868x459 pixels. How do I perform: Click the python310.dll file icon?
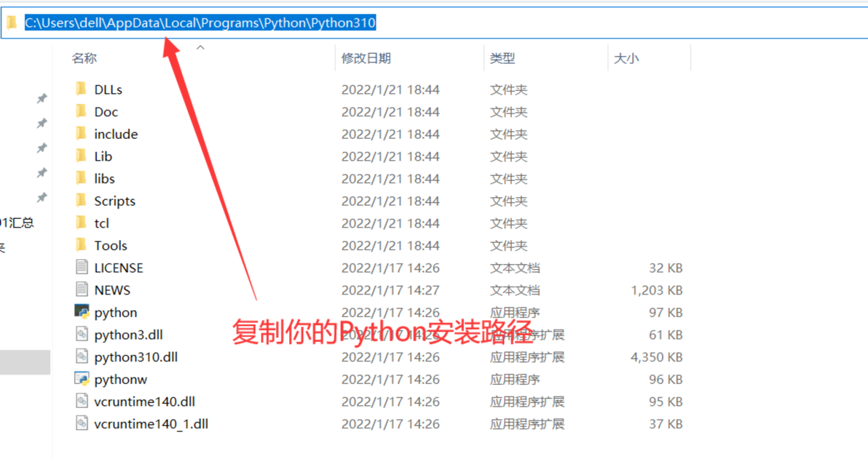(x=82, y=356)
